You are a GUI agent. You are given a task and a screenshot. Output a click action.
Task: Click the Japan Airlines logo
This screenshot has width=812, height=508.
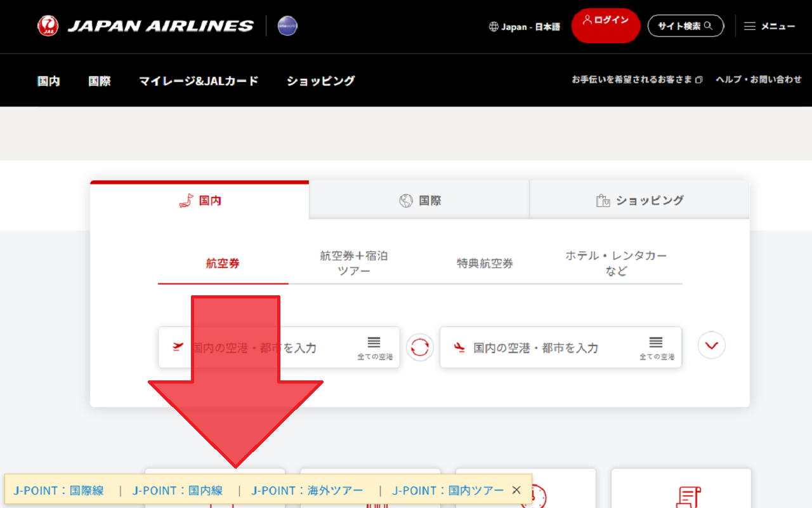pos(145,26)
